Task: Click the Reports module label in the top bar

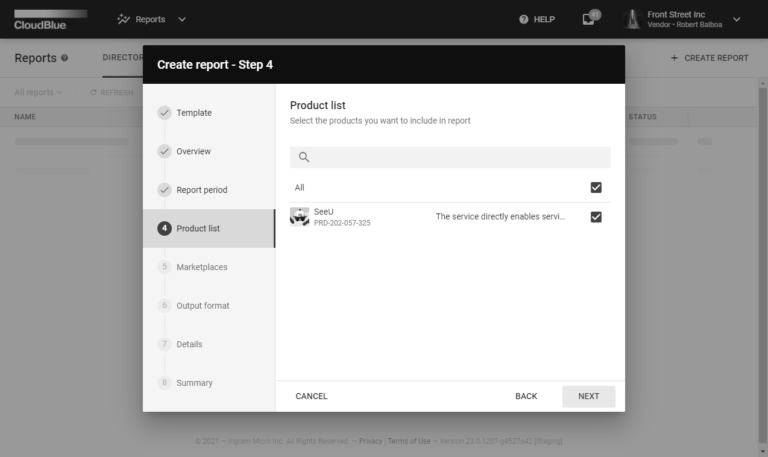Action: tap(150, 19)
